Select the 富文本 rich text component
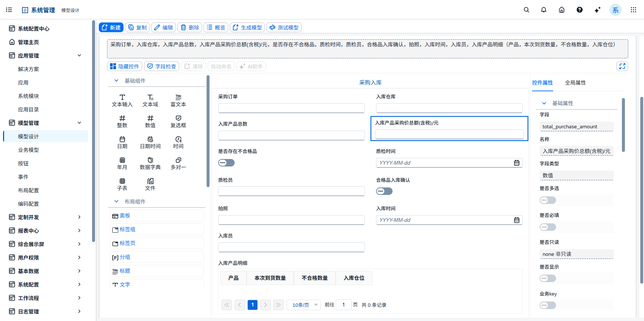 178,101
